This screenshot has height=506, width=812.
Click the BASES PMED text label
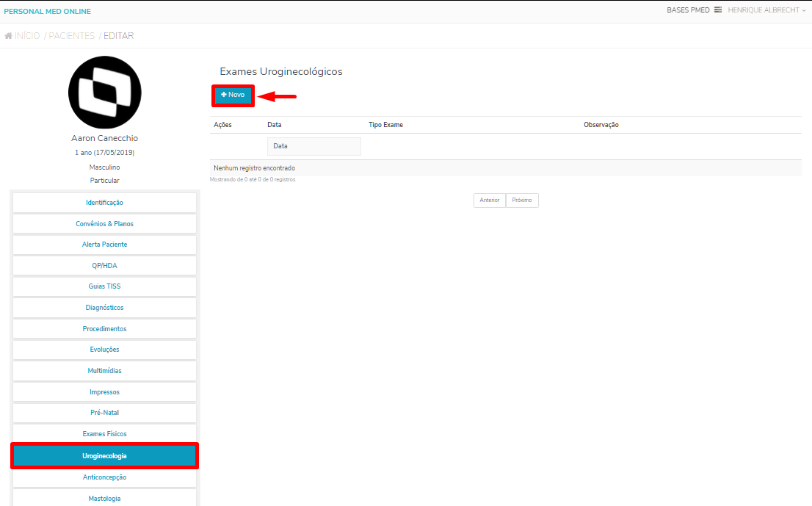[688, 10]
